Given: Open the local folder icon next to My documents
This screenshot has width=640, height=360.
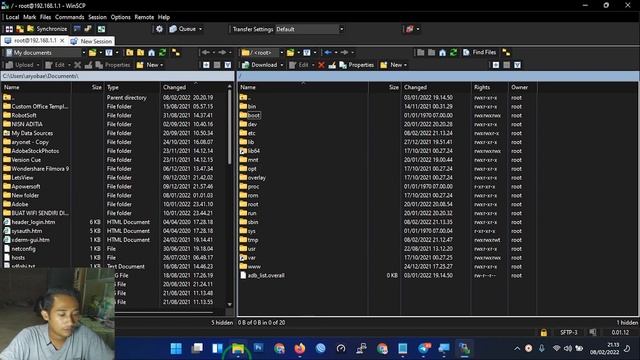Looking at the screenshot, I should (x=93, y=53).
